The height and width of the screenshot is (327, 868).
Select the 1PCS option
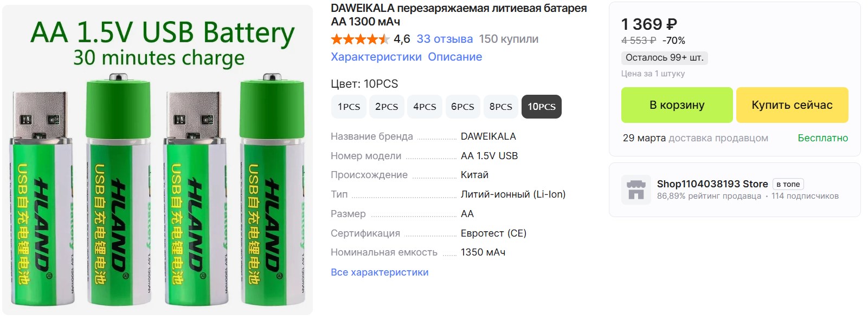click(349, 107)
